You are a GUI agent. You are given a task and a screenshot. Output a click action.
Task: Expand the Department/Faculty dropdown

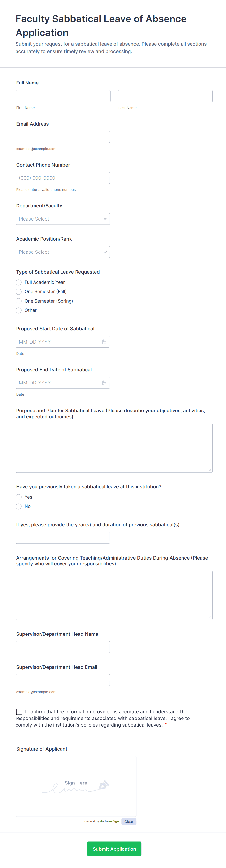click(x=62, y=219)
